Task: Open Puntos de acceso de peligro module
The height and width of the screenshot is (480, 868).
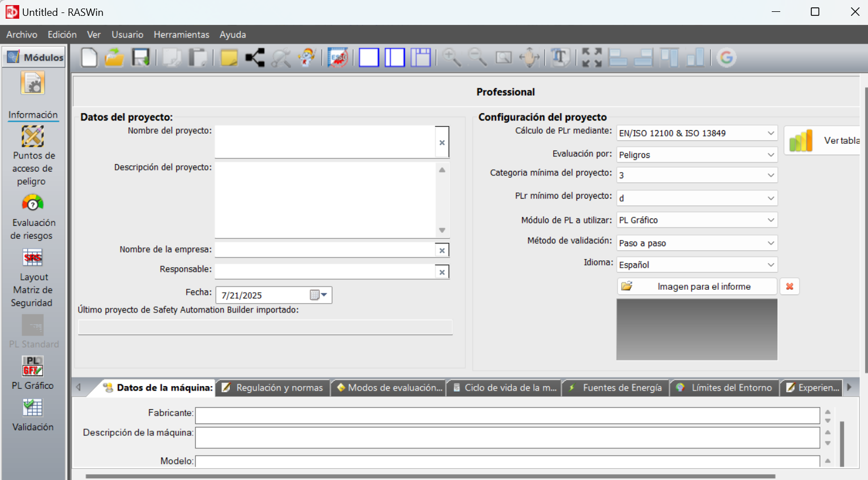Action: pos(33,156)
